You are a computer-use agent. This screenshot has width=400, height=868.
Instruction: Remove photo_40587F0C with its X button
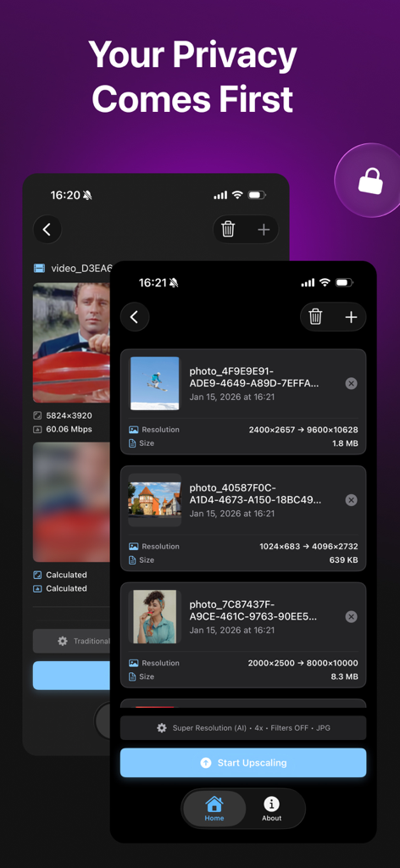pos(352,500)
